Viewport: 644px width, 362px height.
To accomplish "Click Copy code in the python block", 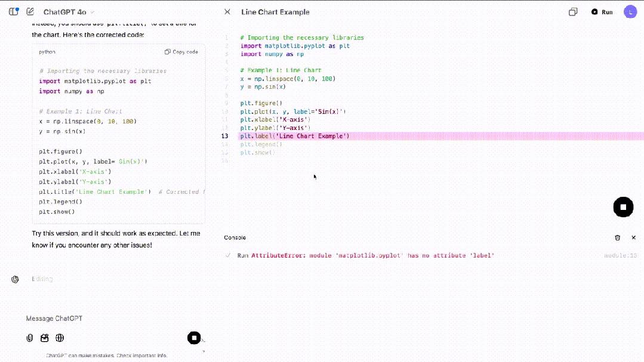I will click(x=181, y=52).
